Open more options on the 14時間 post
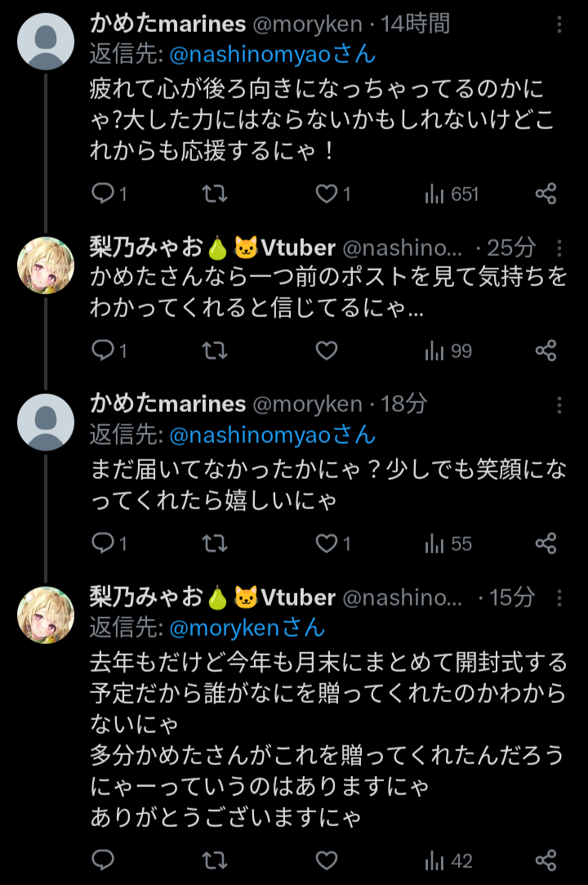588x885 pixels. [x=559, y=25]
